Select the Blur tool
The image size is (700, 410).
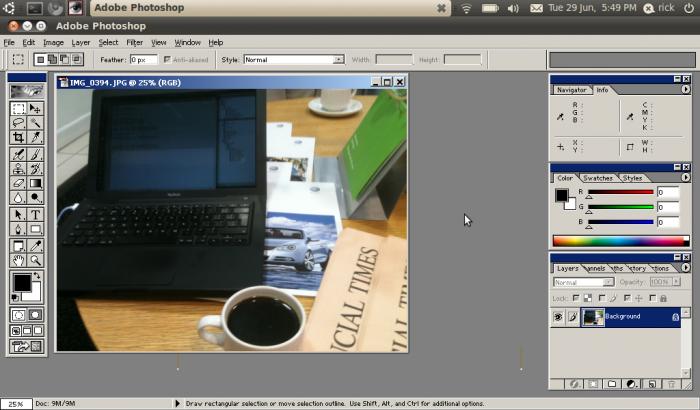(18, 197)
